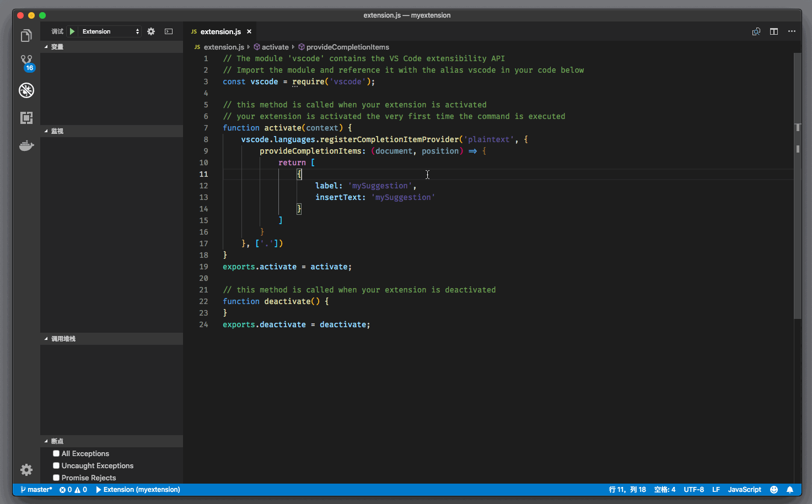The image size is (812, 504).
Task: Collapse the 监视 (Watch) section
Action: click(x=57, y=131)
